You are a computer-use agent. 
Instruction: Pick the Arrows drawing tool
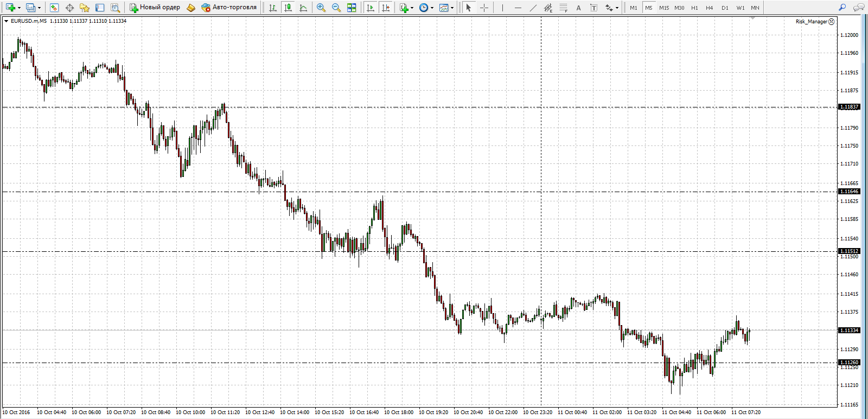609,8
